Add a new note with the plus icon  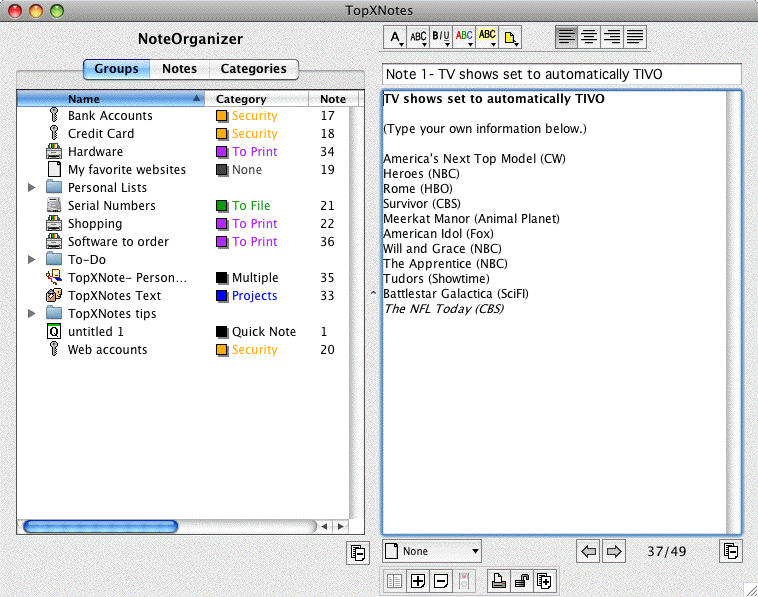[418, 581]
